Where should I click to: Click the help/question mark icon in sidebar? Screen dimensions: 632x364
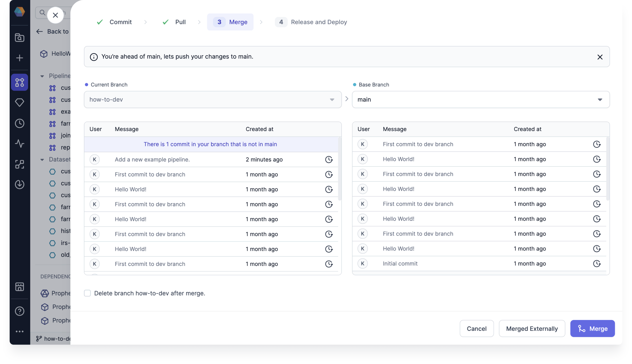pyautogui.click(x=20, y=311)
